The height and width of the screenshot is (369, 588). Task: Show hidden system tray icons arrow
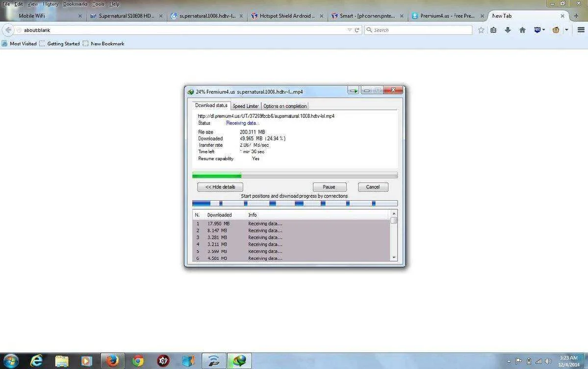(509, 362)
